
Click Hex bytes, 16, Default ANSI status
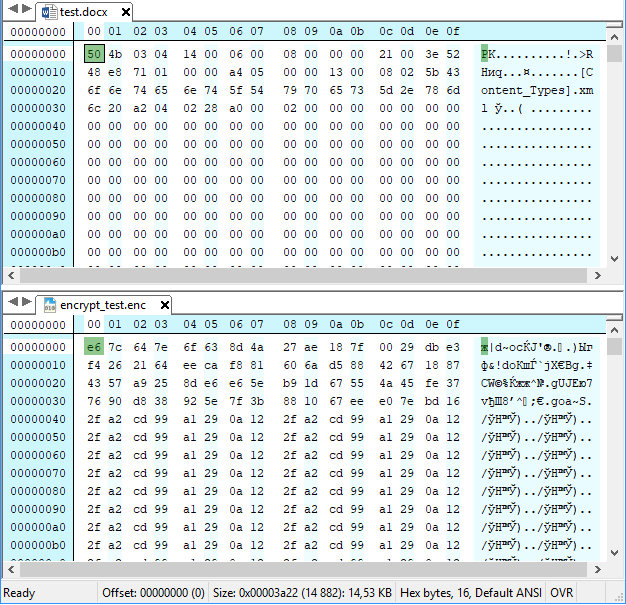pos(471,593)
